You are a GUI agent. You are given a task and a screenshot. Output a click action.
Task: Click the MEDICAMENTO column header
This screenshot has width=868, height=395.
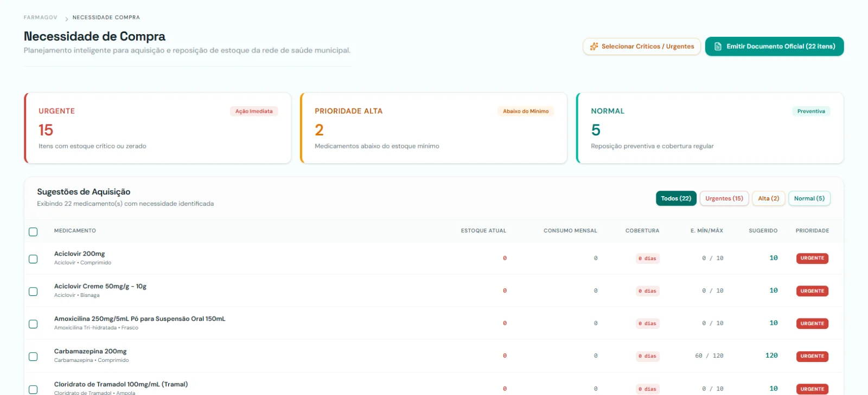pos(75,231)
